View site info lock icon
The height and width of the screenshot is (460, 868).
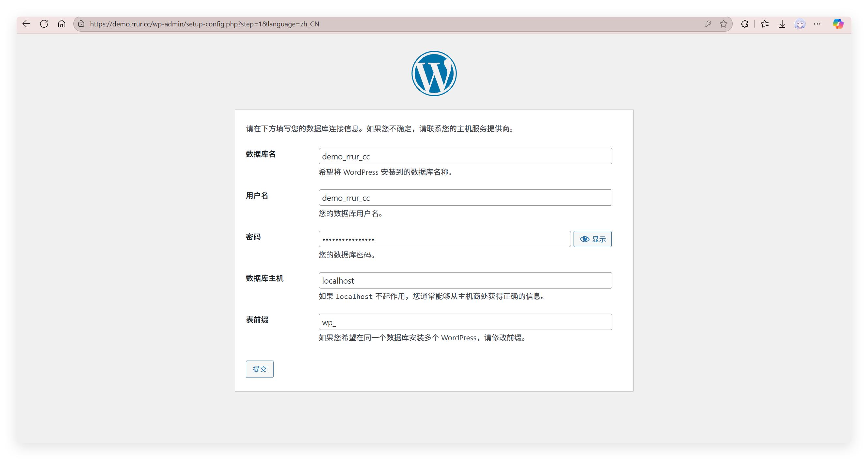click(x=81, y=24)
